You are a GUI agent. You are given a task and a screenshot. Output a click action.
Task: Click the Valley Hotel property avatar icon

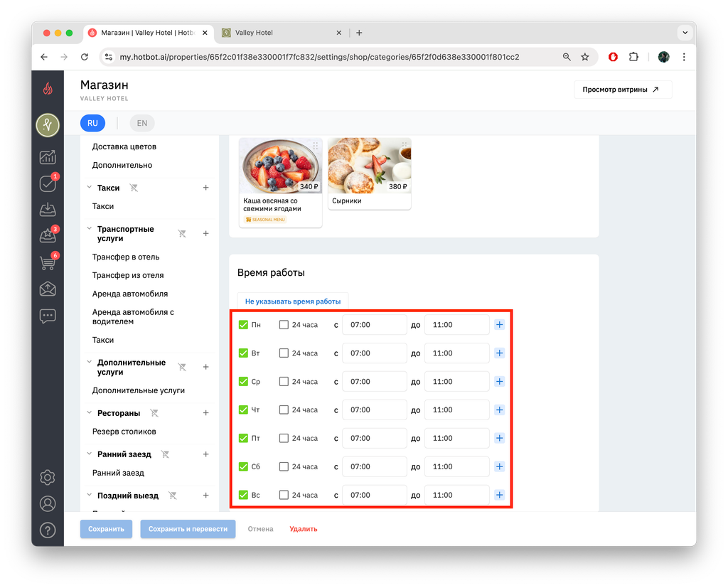(48, 125)
